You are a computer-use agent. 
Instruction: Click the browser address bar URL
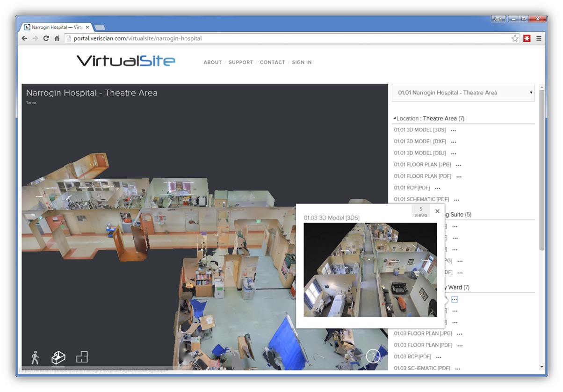137,38
